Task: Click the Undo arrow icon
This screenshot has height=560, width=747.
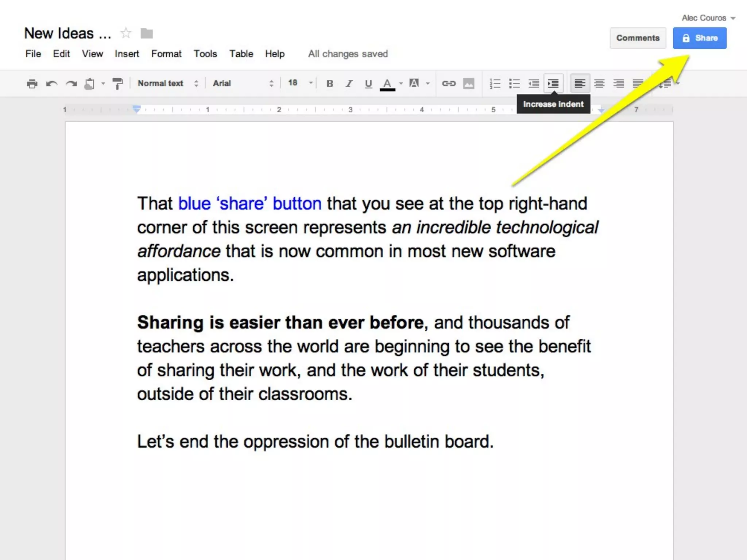Action: tap(51, 83)
